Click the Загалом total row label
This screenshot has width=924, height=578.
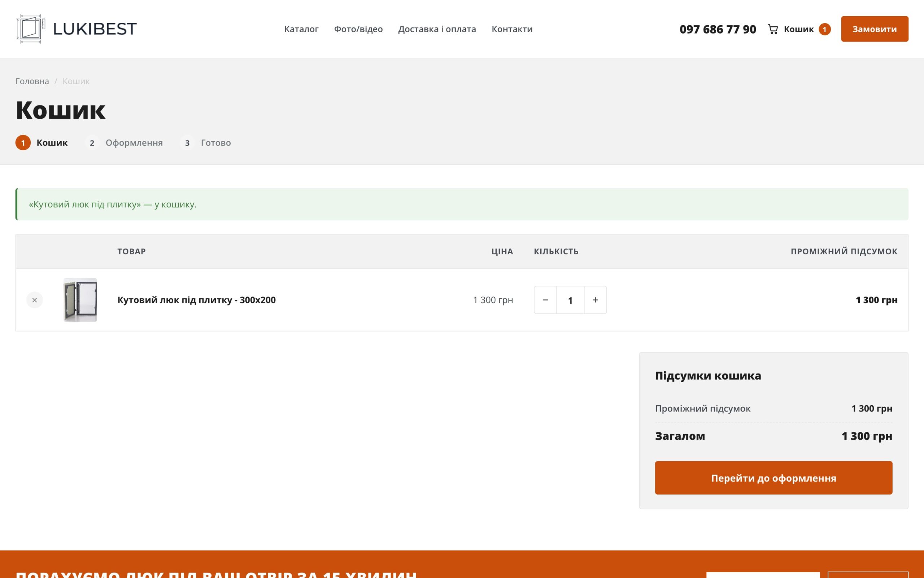(x=680, y=436)
